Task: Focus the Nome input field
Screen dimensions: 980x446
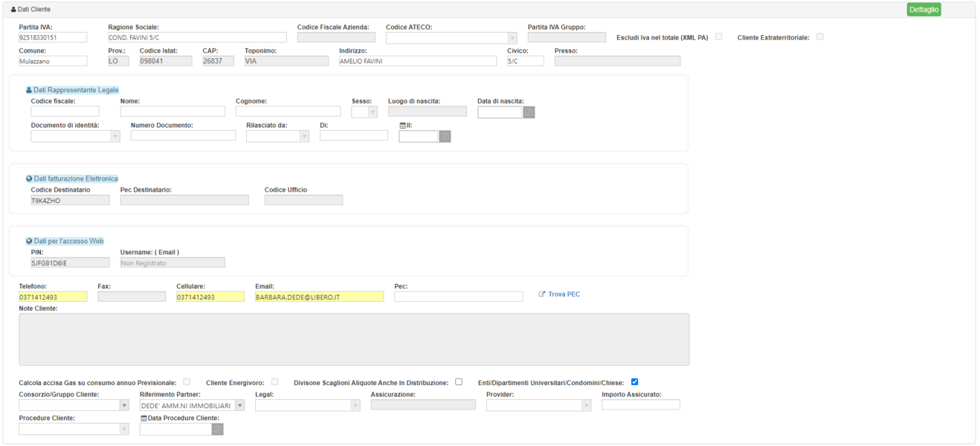Action: [x=173, y=111]
